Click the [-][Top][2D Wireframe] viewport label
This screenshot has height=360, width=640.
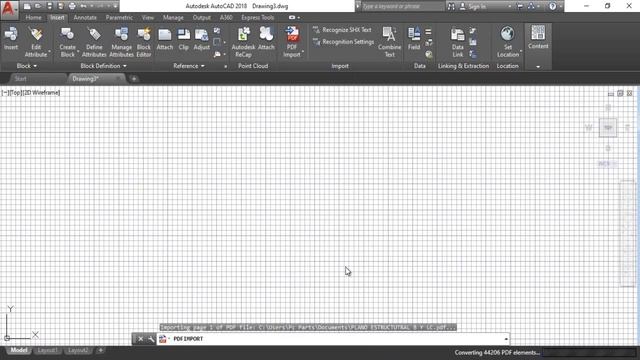coord(31,93)
